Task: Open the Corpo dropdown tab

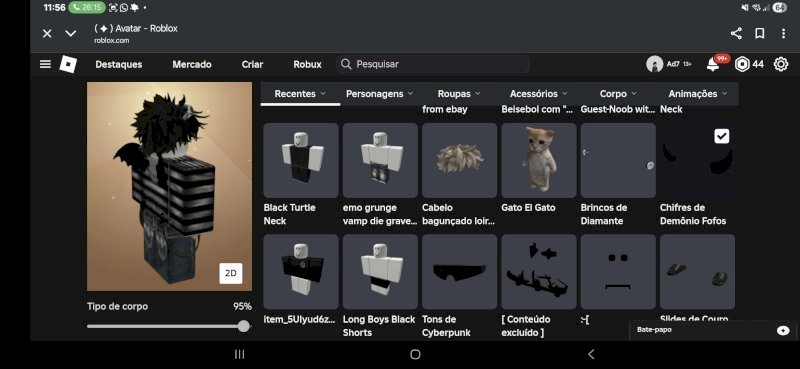Action: click(x=618, y=94)
